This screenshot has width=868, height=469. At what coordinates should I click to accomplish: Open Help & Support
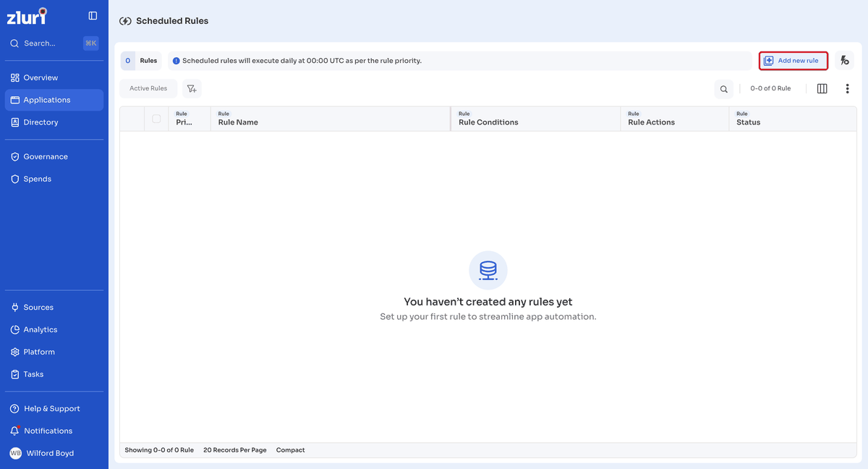coord(54,408)
